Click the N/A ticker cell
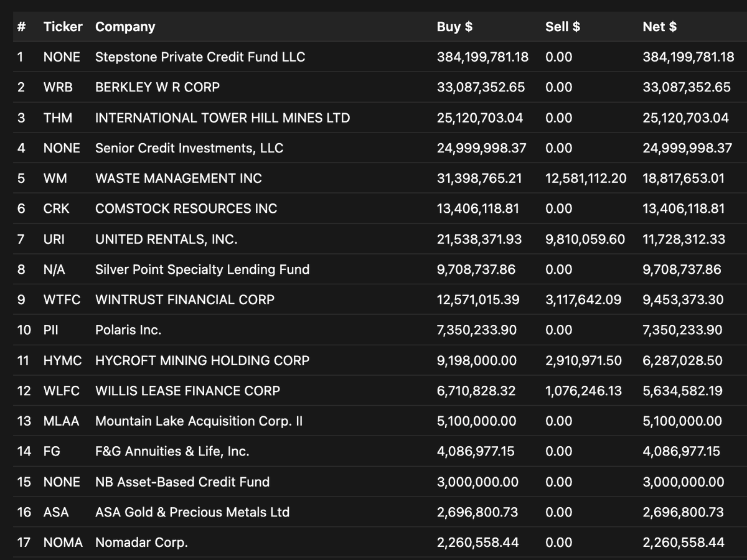 coord(54,269)
